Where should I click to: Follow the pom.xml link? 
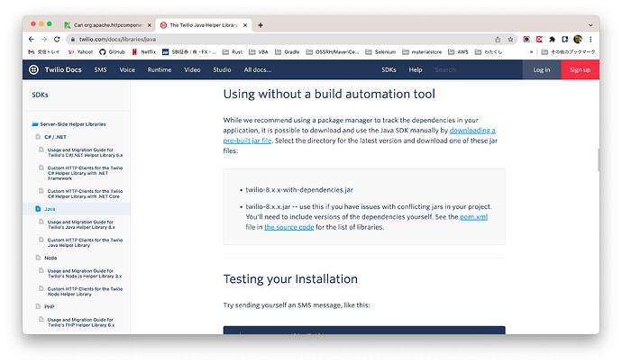[x=472, y=217]
